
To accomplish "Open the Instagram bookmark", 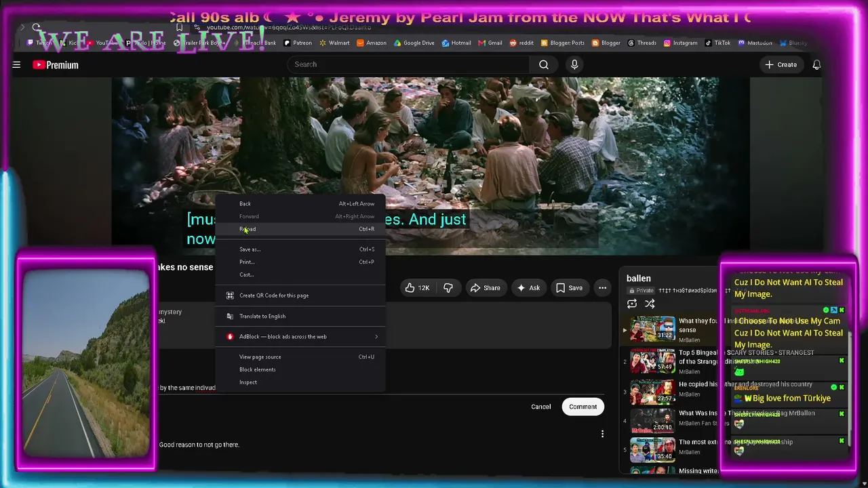I will pos(681,43).
